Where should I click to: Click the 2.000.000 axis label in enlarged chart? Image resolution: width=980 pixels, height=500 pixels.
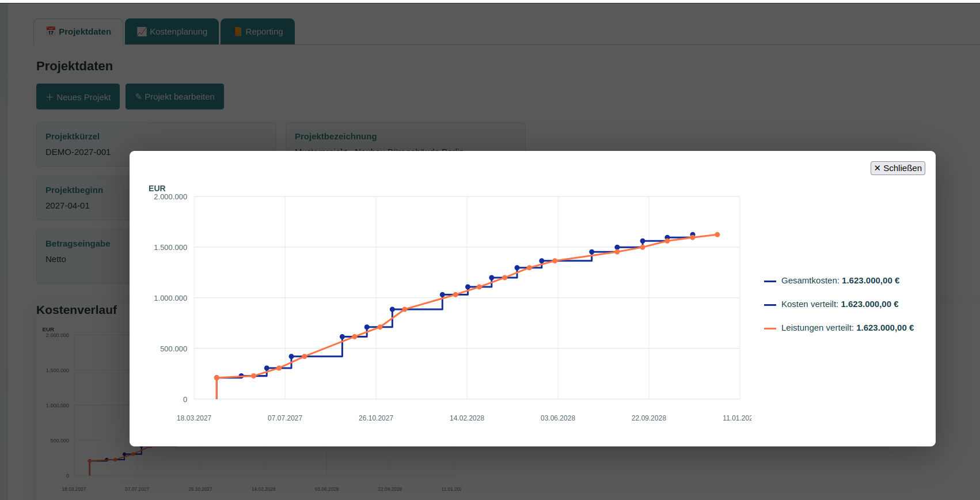click(x=170, y=197)
